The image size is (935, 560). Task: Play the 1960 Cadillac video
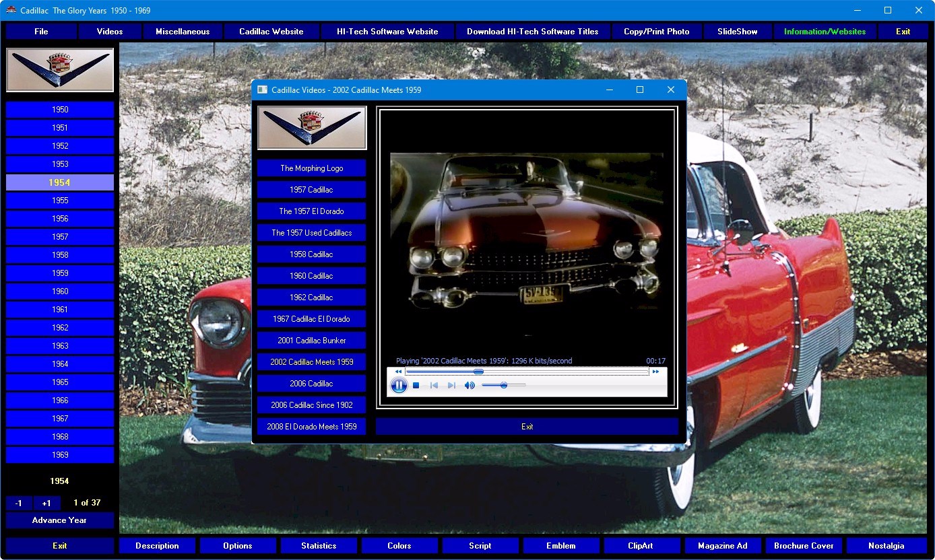pyautogui.click(x=312, y=276)
